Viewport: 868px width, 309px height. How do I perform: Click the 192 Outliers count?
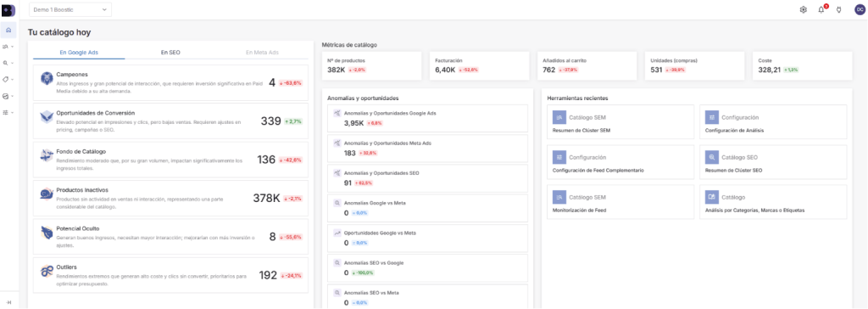pos(268,275)
